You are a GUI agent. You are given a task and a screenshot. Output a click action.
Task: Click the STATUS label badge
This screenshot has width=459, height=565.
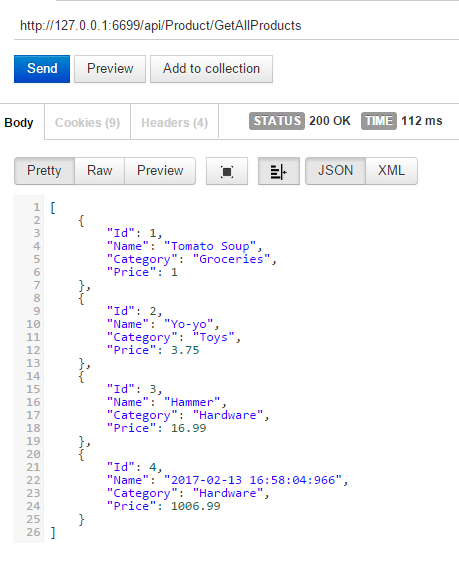click(x=277, y=121)
